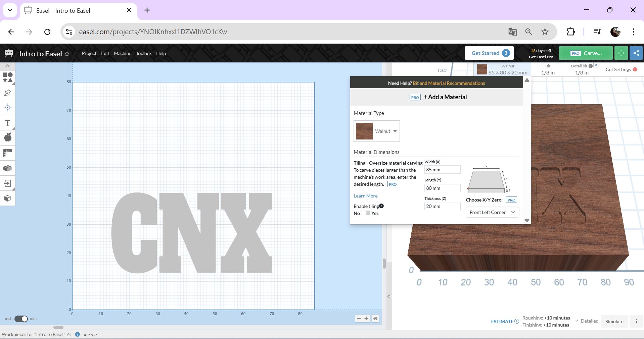This screenshot has height=339, width=644.
Task: Click the Simulate button
Action: (x=614, y=321)
